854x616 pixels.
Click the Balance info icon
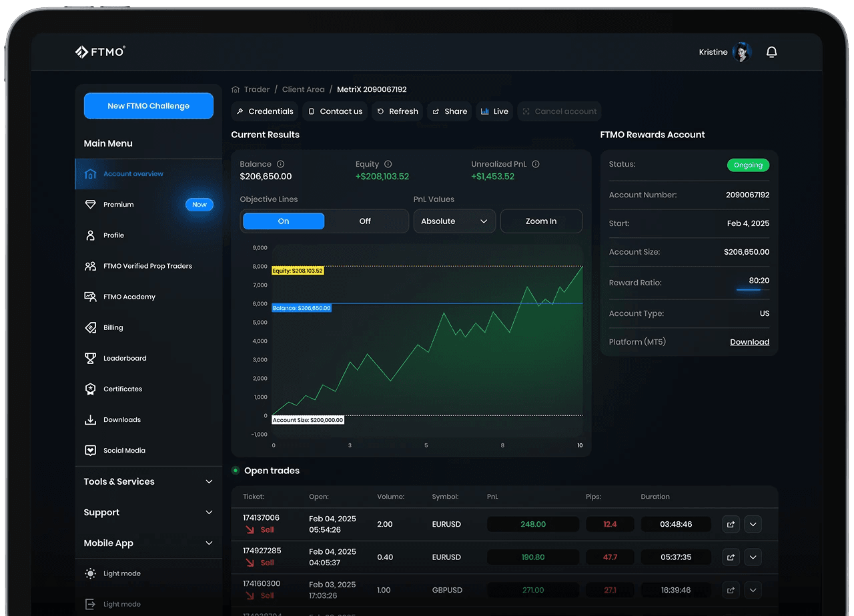pyautogui.click(x=280, y=164)
